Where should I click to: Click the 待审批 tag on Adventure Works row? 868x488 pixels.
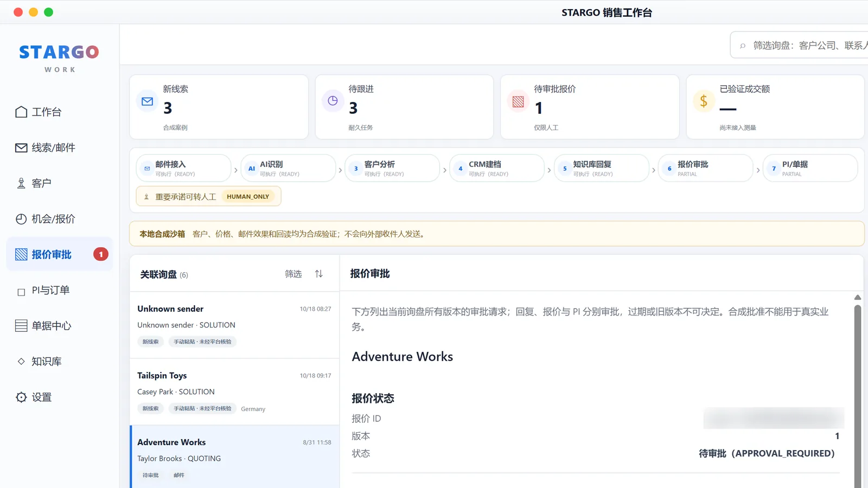(x=151, y=475)
